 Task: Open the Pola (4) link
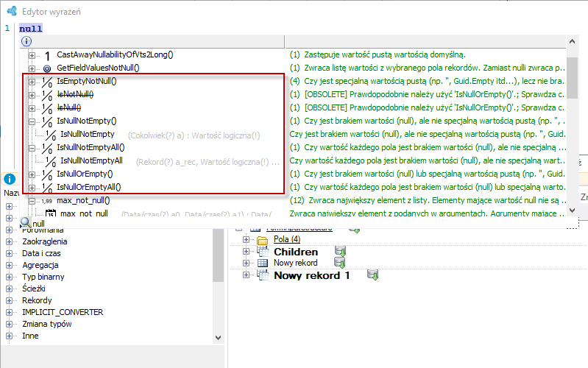coord(287,239)
